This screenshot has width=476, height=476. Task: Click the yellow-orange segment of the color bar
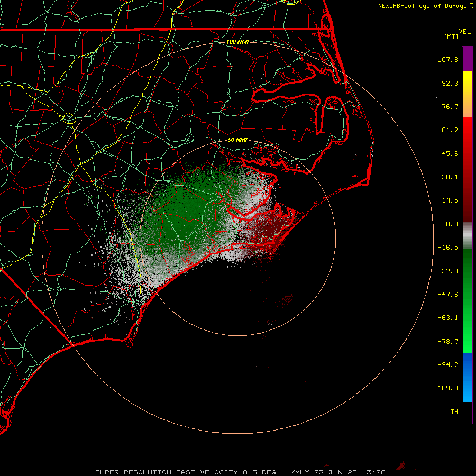467,94
